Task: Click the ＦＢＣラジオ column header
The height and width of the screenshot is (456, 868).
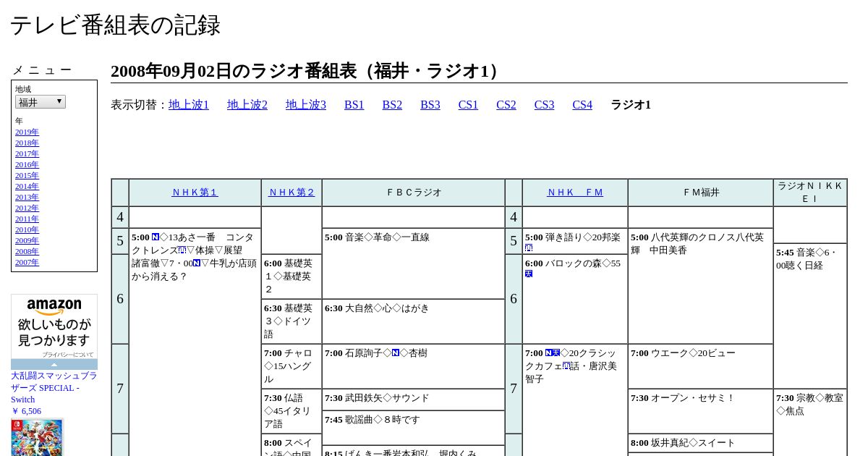Action: point(413,193)
